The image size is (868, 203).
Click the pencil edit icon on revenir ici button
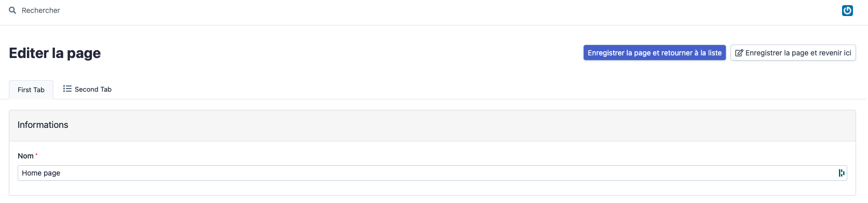739,53
